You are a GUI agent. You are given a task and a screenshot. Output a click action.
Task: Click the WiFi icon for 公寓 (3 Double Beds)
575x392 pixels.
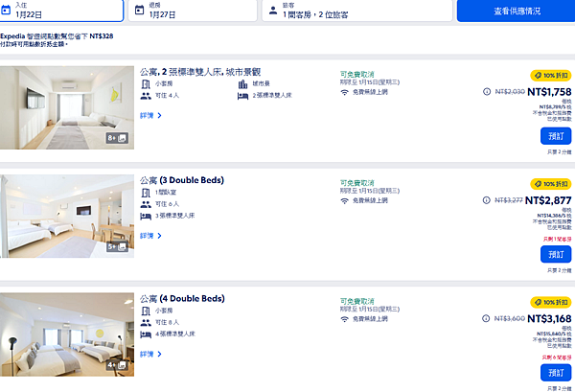345,200
